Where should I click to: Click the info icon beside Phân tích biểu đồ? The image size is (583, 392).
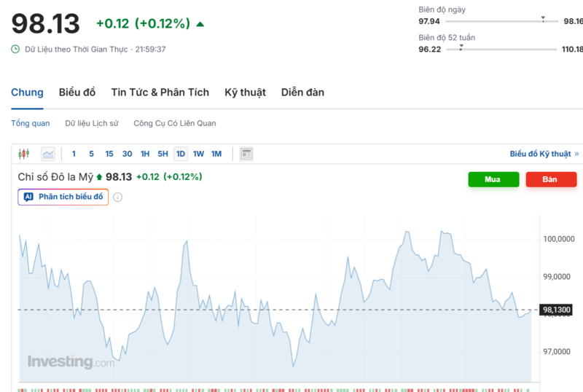118,197
